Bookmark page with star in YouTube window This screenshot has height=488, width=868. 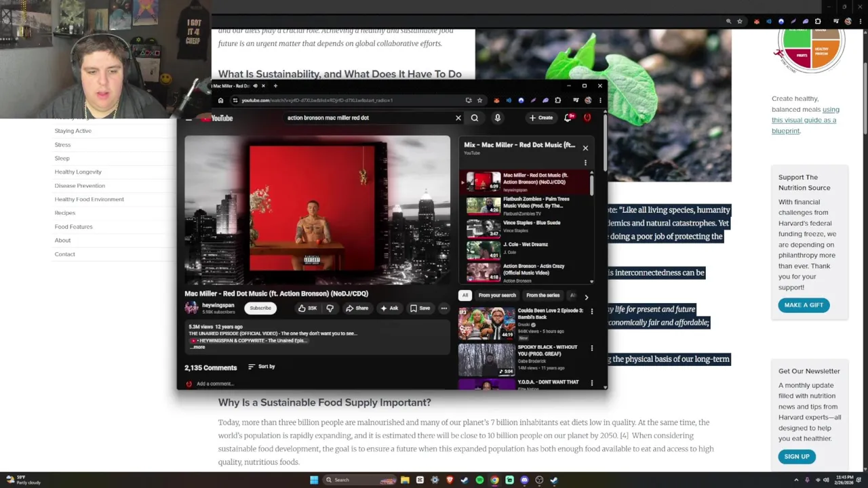479,100
